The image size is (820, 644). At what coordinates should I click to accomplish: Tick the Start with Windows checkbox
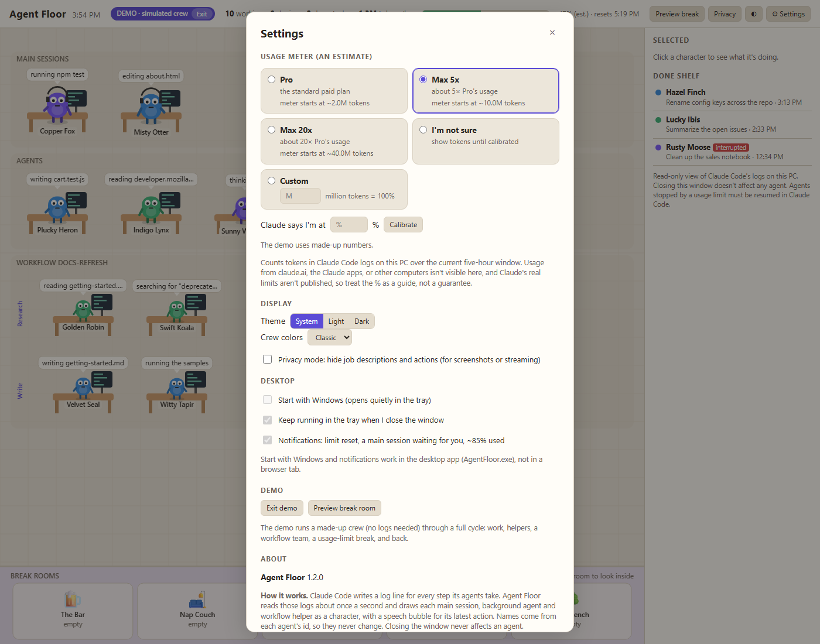[x=268, y=400]
